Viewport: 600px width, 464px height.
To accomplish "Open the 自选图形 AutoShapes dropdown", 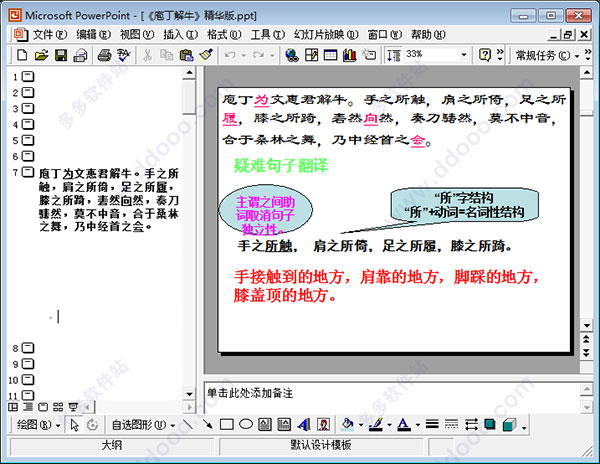I will (x=143, y=425).
